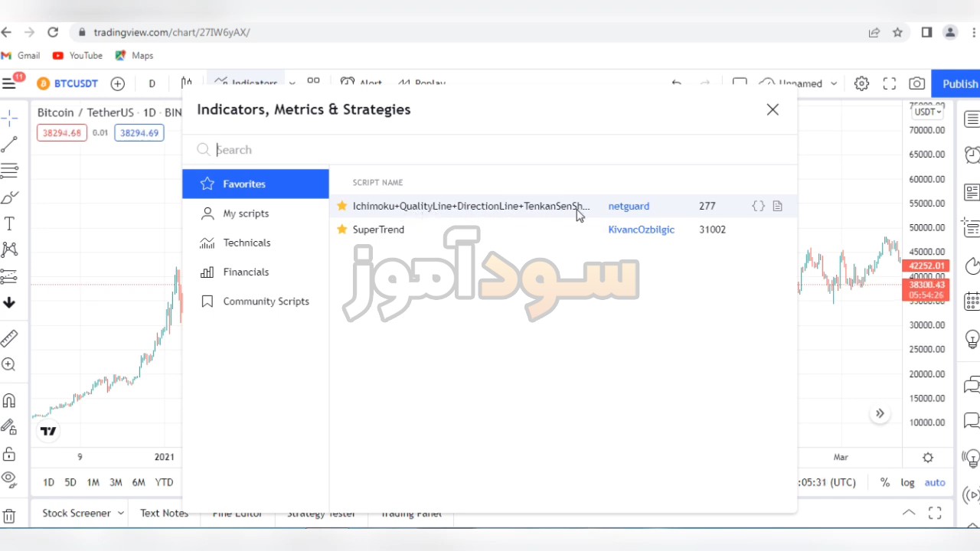This screenshot has width=980, height=551.
Task: Set 3M date range
Action: tap(116, 482)
